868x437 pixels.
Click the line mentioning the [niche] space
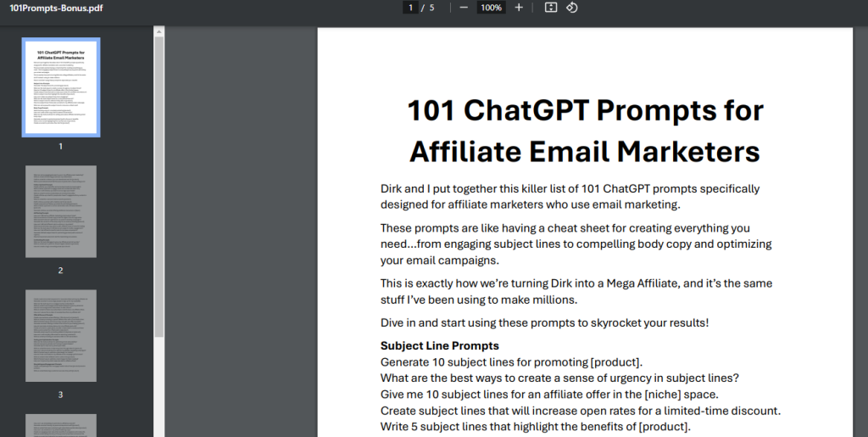tap(549, 395)
